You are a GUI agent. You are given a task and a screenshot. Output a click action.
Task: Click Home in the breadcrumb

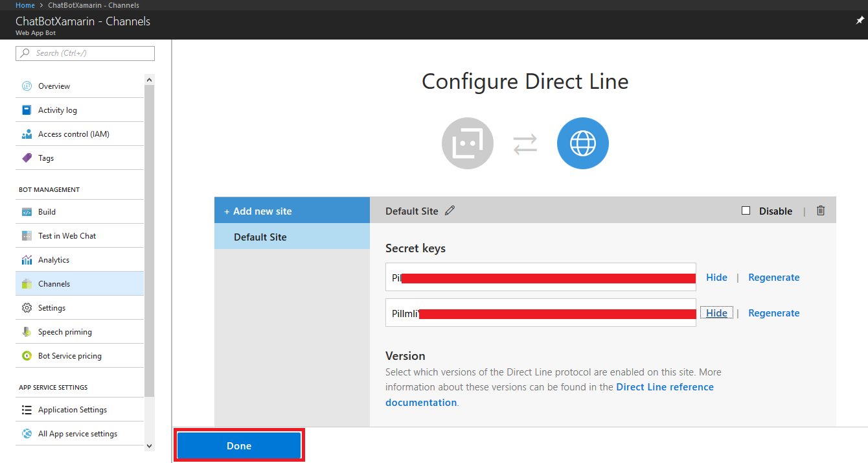(25, 5)
